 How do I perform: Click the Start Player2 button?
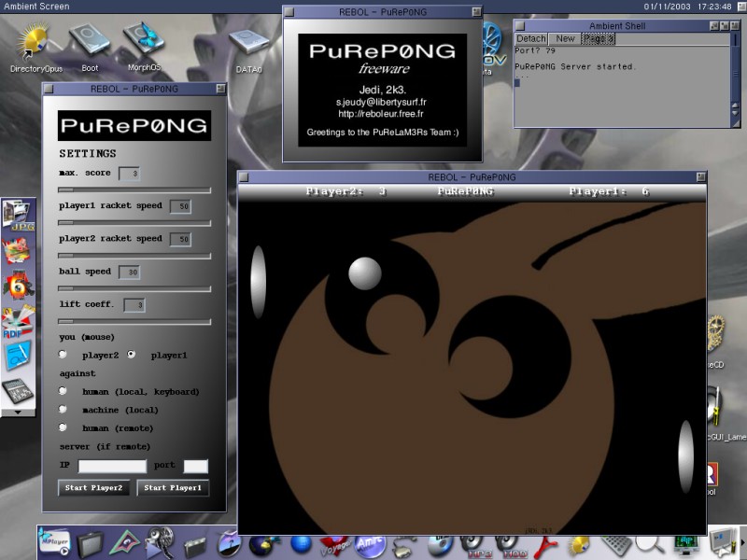click(x=94, y=487)
